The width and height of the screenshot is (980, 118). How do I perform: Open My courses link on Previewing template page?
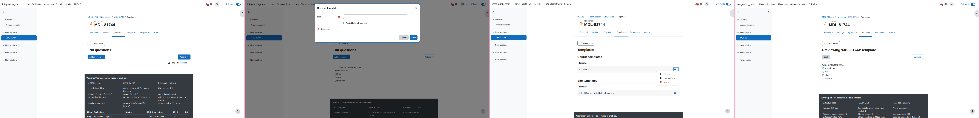pyautogui.click(x=783, y=4)
